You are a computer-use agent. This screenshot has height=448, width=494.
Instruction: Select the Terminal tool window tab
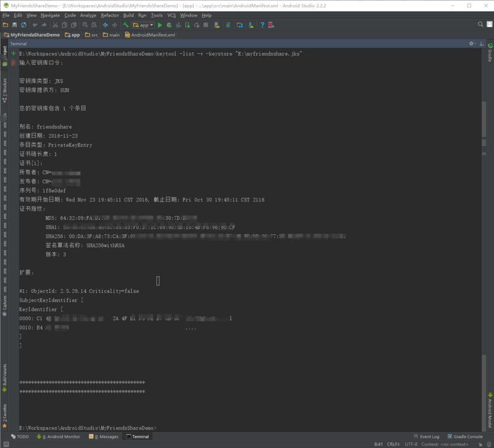(138, 437)
